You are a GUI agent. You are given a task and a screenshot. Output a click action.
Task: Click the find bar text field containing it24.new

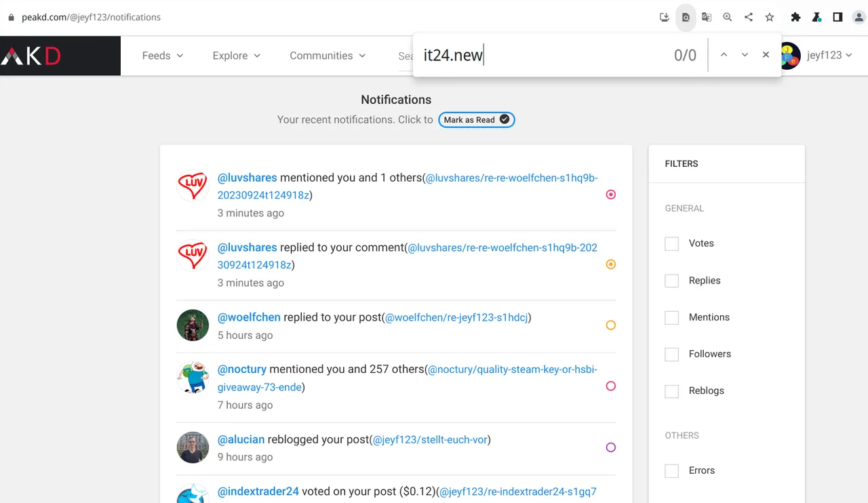point(542,55)
